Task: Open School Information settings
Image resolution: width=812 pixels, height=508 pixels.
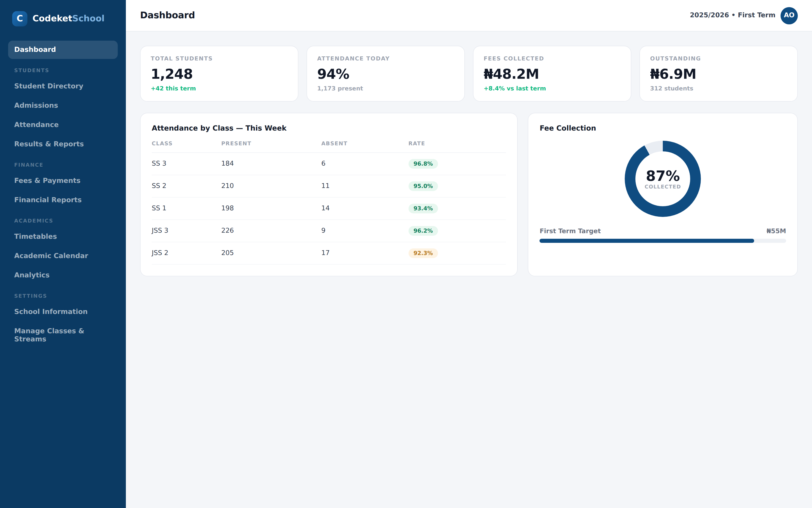Action: [63, 312]
